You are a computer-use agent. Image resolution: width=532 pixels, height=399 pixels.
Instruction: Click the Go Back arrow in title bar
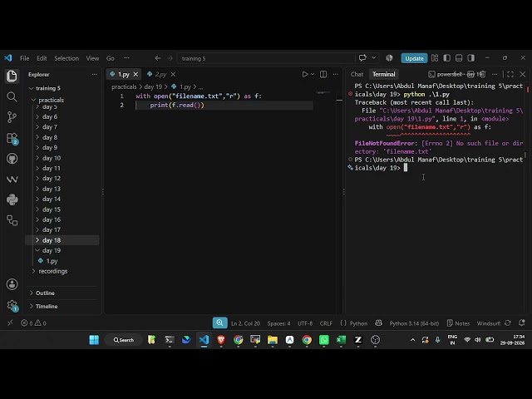pos(158,58)
